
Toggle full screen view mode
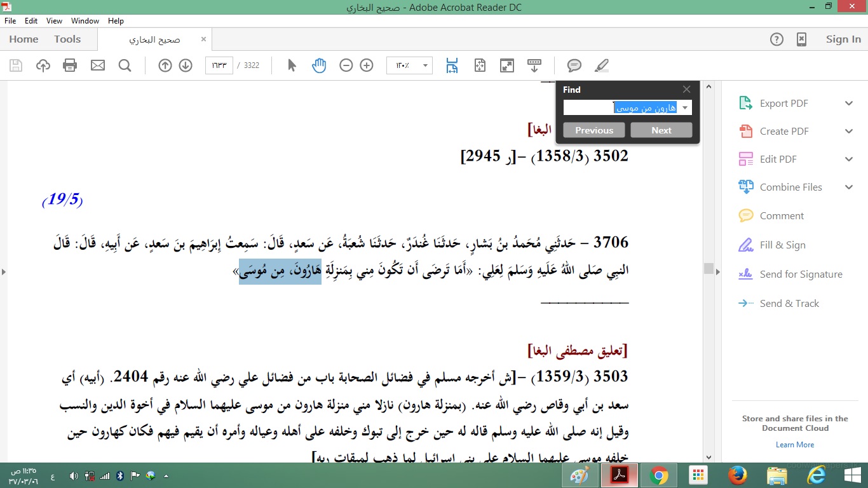tap(506, 65)
